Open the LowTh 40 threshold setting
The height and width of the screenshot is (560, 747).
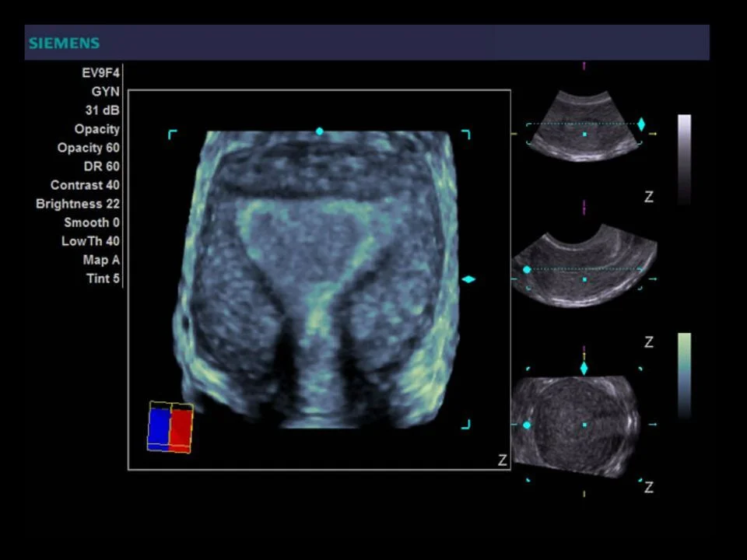90,241
